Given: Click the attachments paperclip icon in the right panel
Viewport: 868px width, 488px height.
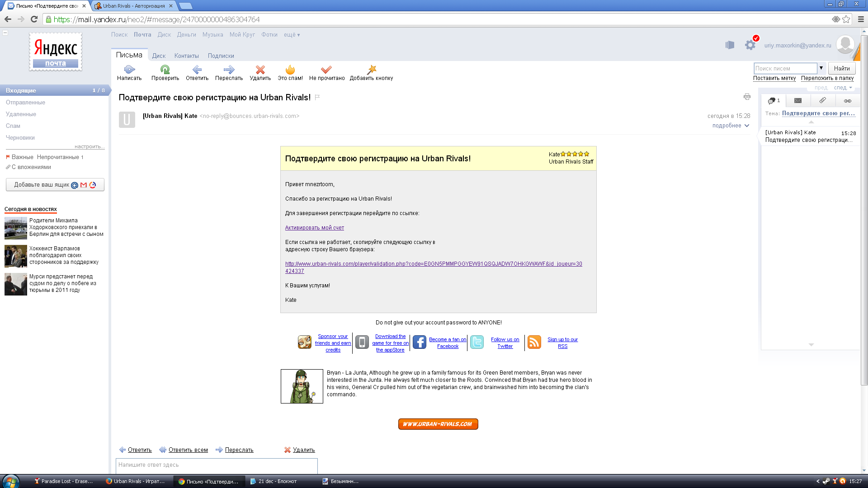Looking at the screenshot, I should [823, 100].
